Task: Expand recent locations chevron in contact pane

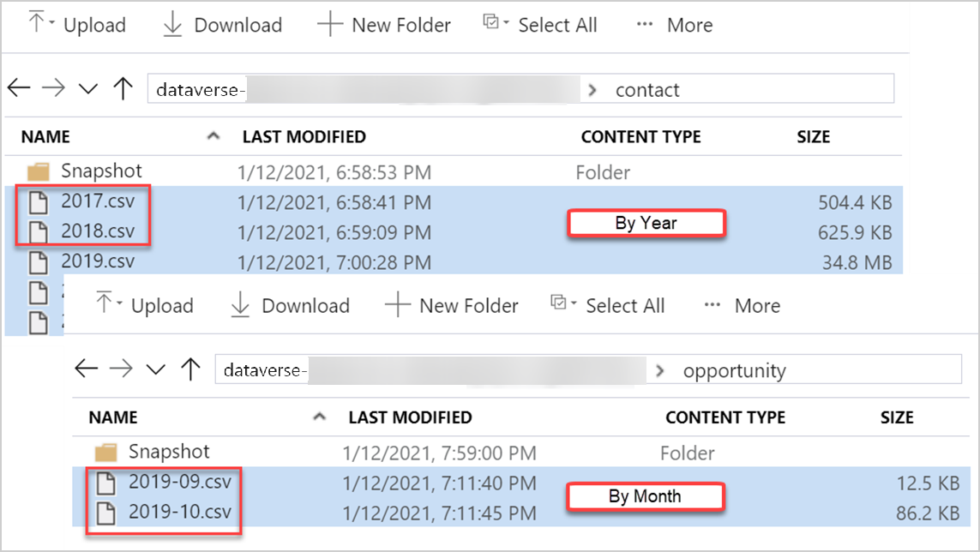Action: click(x=88, y=89)
